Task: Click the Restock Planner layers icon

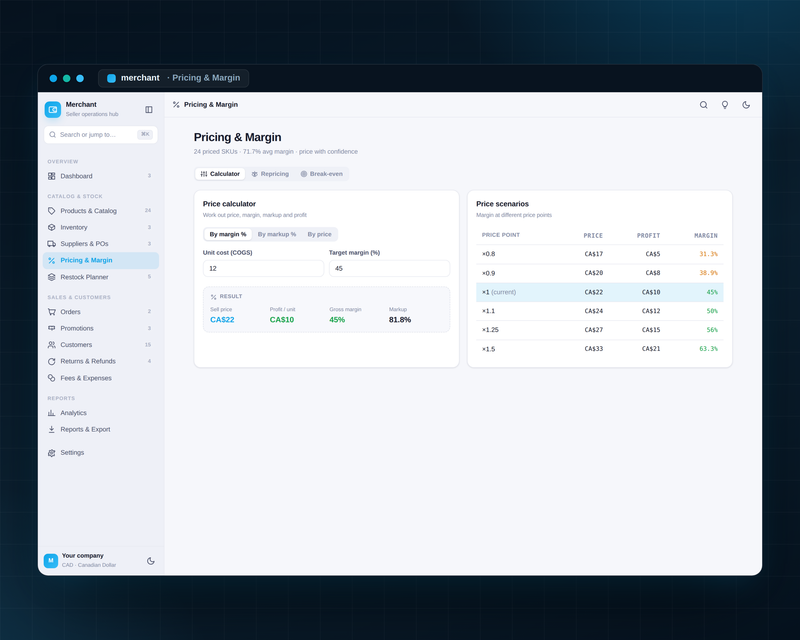Action: point(52,277)
